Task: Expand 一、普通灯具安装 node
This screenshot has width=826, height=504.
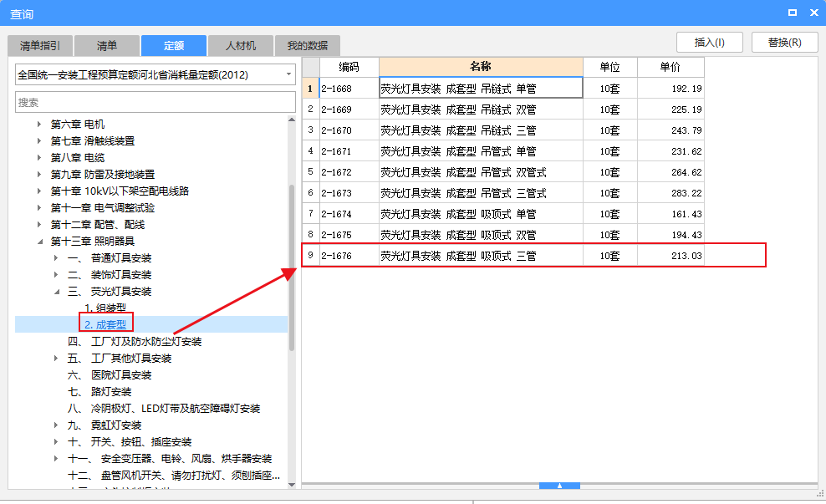Action: [56, 258]
